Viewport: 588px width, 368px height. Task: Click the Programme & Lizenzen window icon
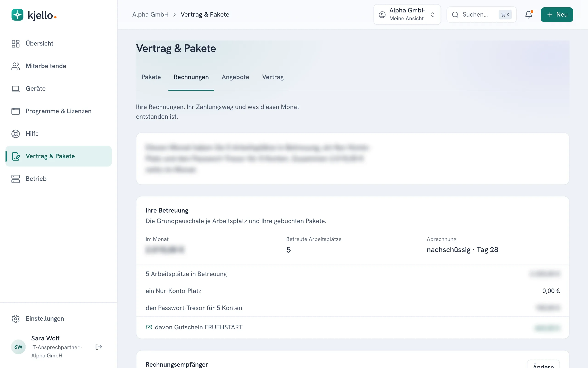click(x=16, y=111)
